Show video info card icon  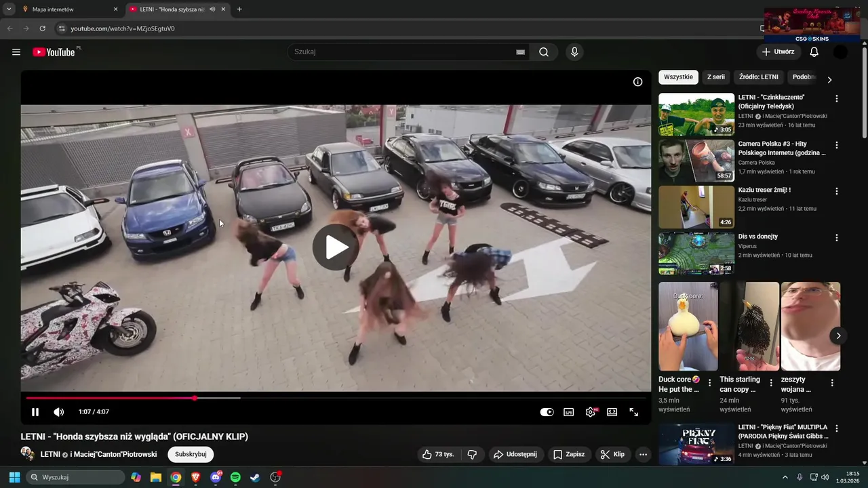click(637, 82)
